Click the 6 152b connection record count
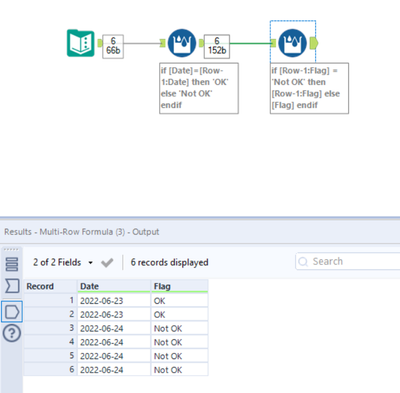This screenshot has height=393, width=400. point(217,46)
